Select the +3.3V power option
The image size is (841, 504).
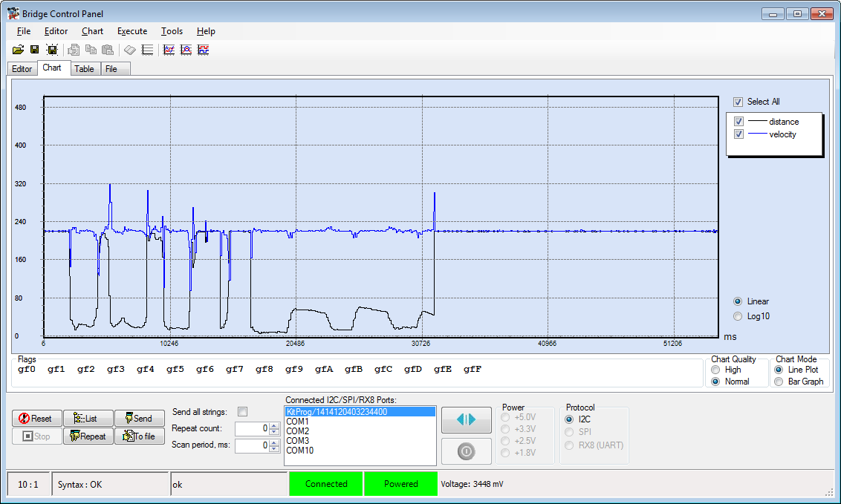505,429
